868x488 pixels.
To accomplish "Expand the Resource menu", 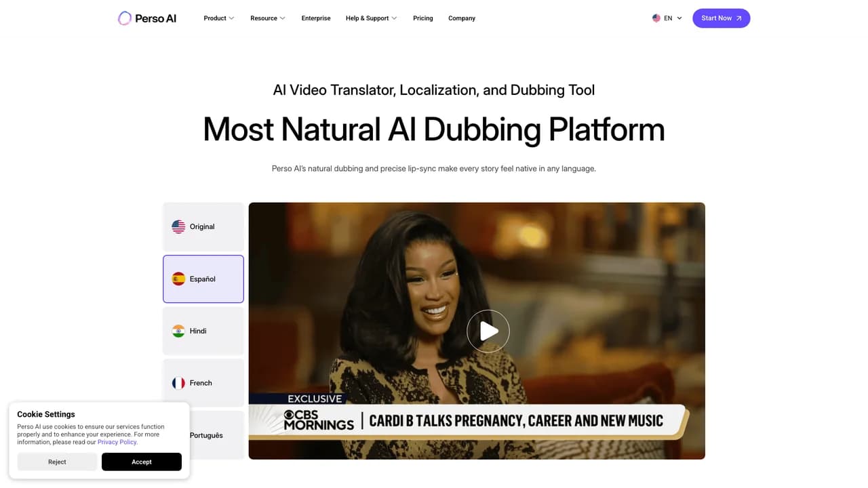I will coord(268,18).
